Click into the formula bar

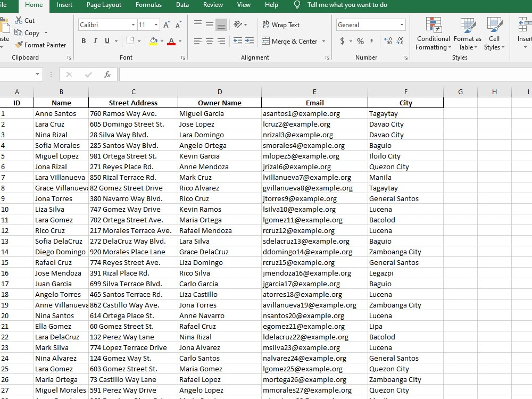coord(325,74)
